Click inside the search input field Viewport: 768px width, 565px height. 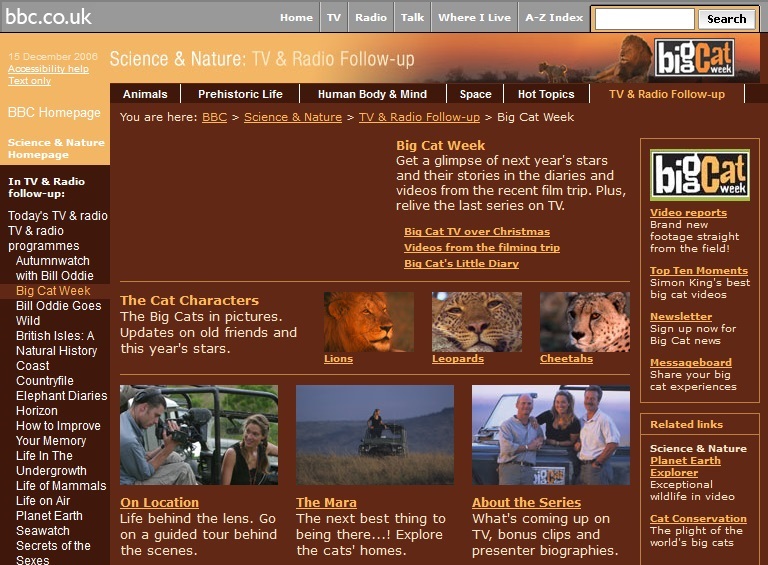coord(644,19)
